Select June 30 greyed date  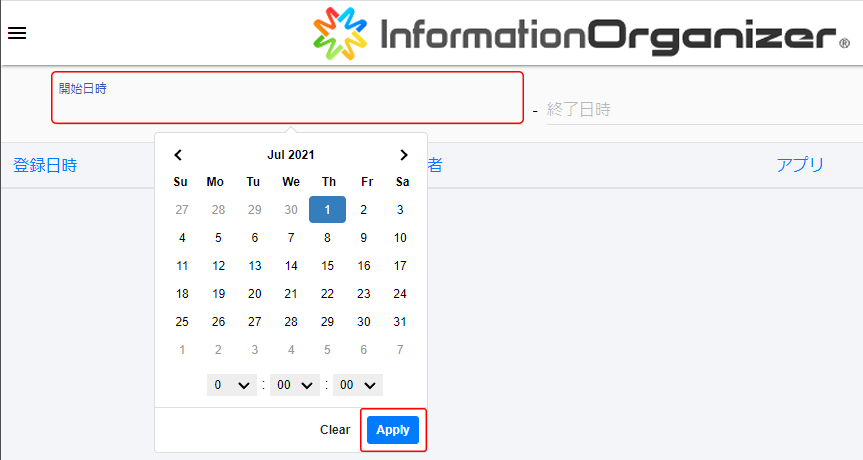291,210
